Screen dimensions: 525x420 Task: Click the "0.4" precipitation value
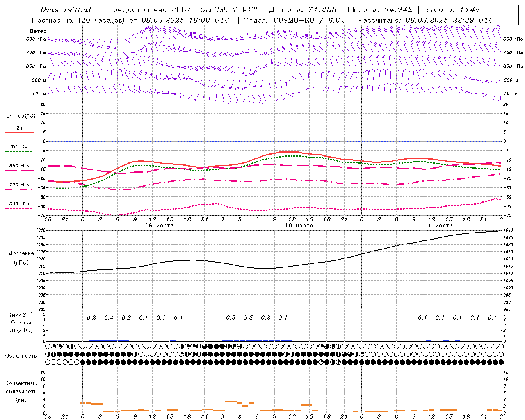[x=109, y=317]
